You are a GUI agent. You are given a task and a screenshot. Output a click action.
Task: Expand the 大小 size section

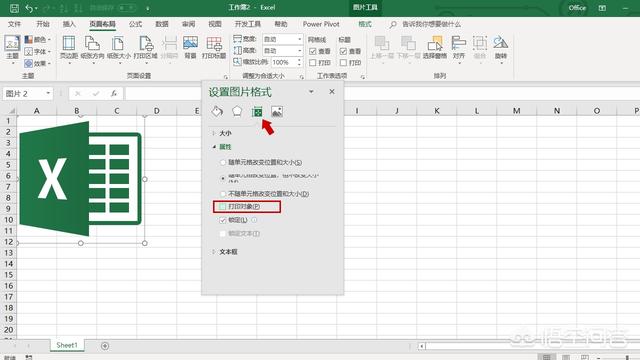(x=221, y=133)
